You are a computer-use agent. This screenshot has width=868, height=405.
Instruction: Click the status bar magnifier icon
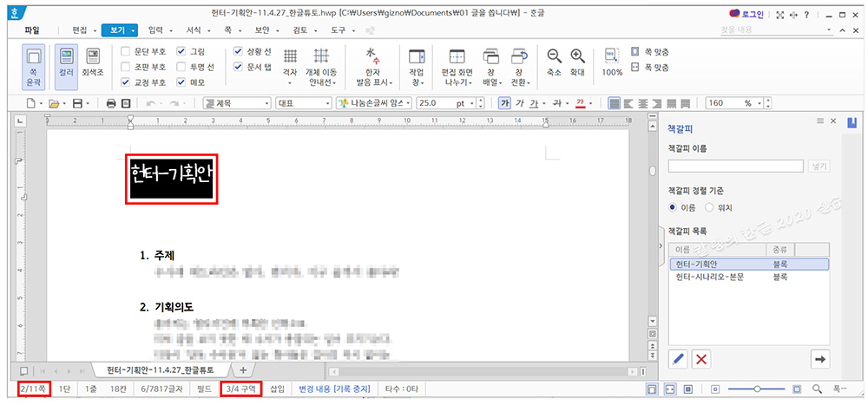point(817,389)
